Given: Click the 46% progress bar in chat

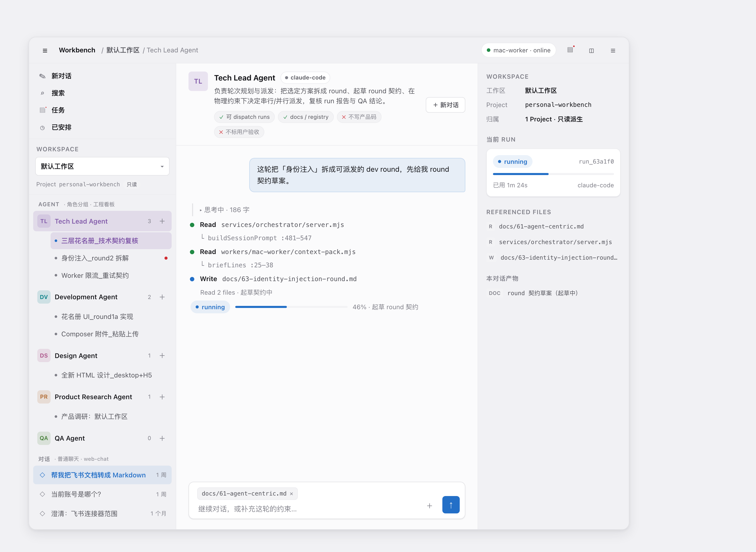Looking at the screenshot, I should click(x=291, y=307).
